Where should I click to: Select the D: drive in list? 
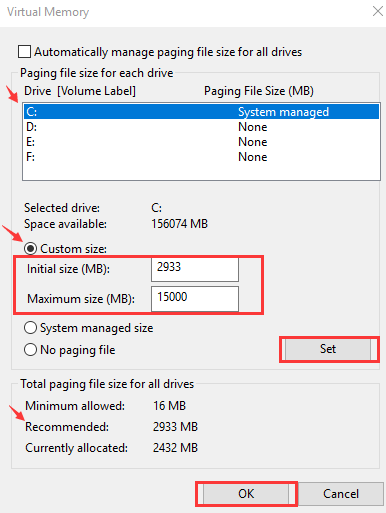(201, 127)
